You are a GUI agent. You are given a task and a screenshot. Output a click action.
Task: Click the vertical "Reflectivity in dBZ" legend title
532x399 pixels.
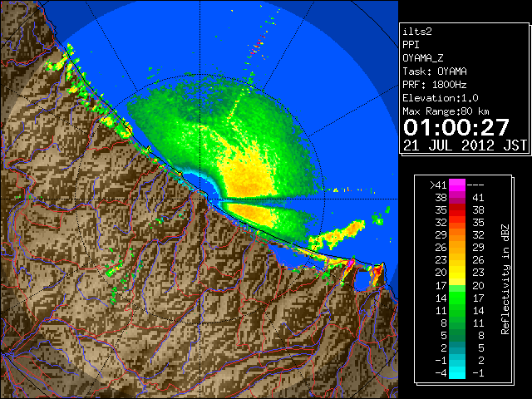pyautogui.click(x=505, y=279)
